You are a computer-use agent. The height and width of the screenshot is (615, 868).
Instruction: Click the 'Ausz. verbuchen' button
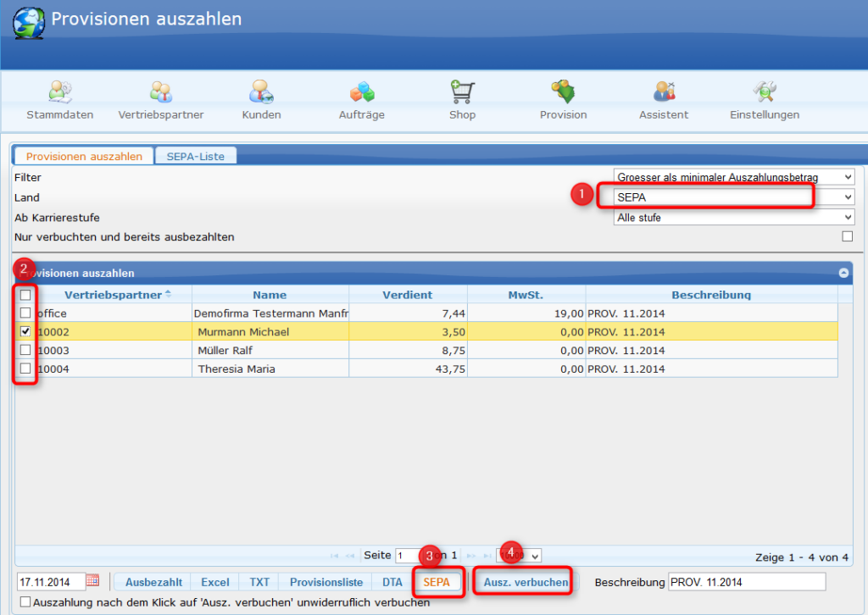point(526,582)
